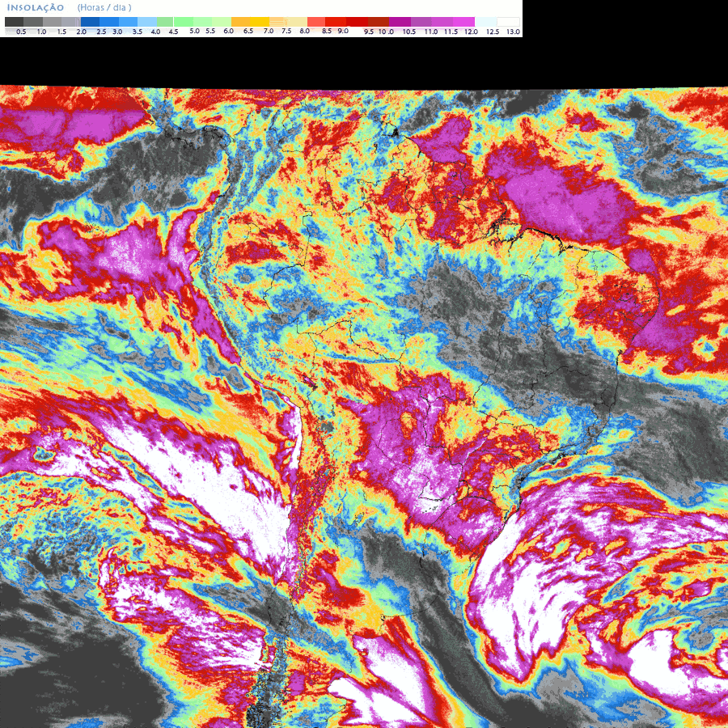Click the '8.0' legend value

[305, 31]
